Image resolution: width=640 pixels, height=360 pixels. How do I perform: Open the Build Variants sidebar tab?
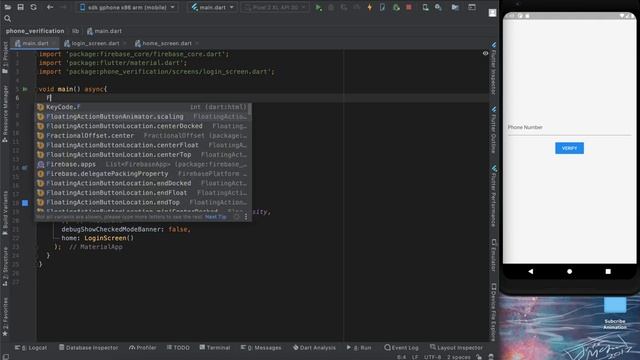point(5,213)
